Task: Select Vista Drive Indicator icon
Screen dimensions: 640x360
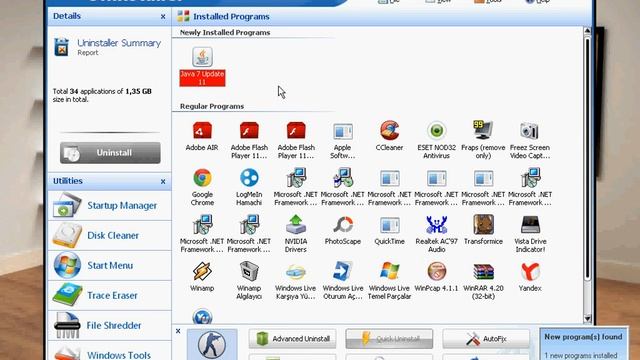Action: click(x=530, y=234)
